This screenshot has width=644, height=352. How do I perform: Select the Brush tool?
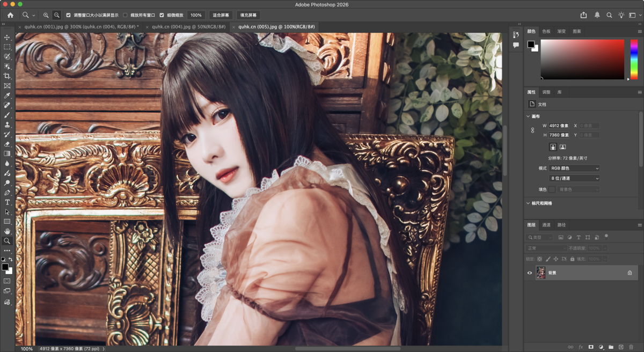click(x=8, y=115)
